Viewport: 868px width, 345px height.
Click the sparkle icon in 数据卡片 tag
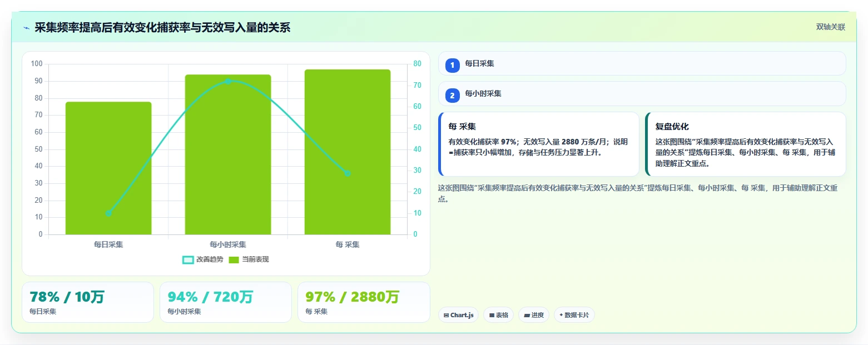(561, 315)
